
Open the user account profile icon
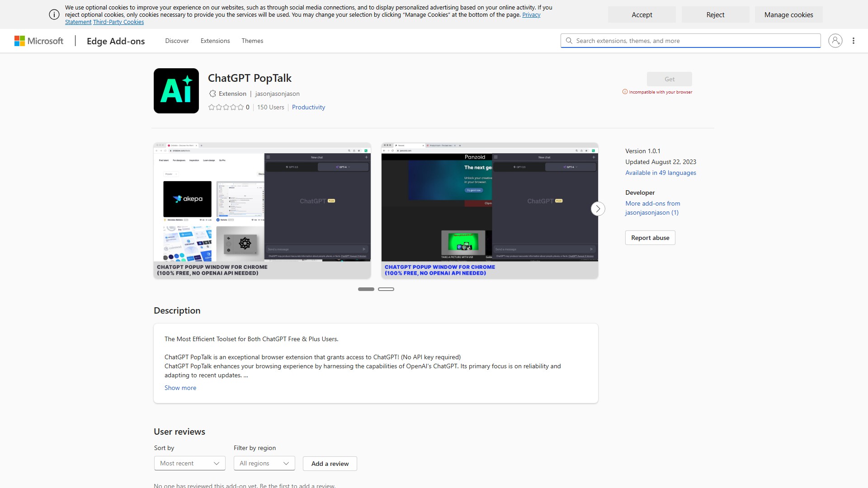[x=835, y=41]
